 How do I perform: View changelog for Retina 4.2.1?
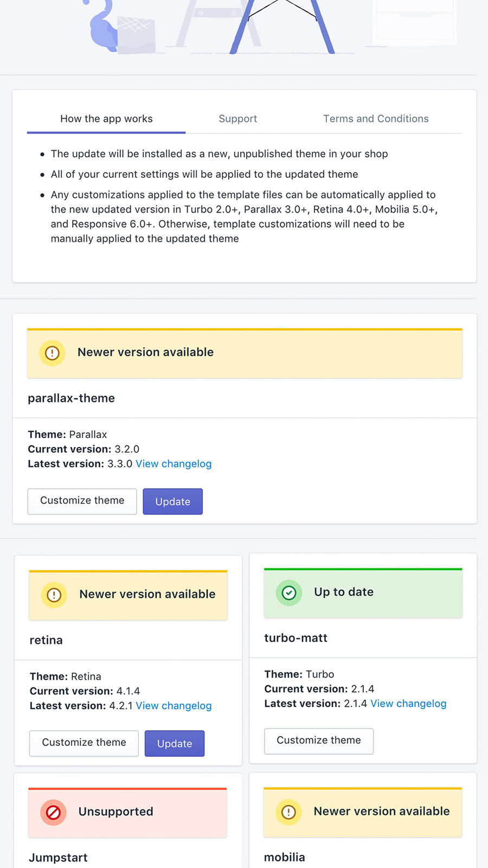pyautogui.click(x=174, y=706)
